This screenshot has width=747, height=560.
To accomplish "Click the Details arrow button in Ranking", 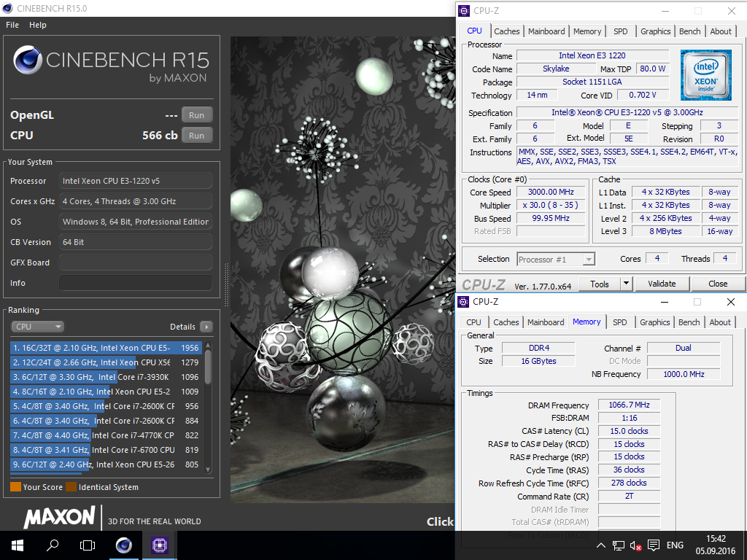I will pos(206,327).
